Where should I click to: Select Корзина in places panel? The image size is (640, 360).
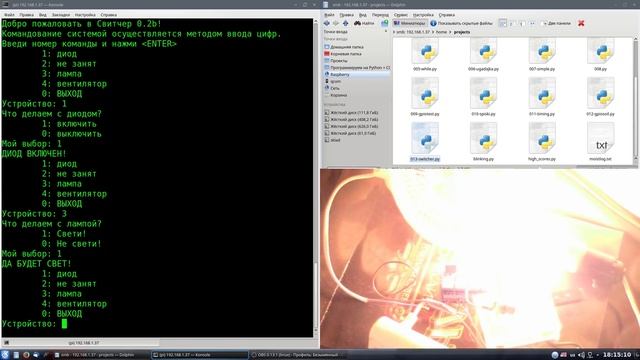pyautogui.click(x=357, y=95)
